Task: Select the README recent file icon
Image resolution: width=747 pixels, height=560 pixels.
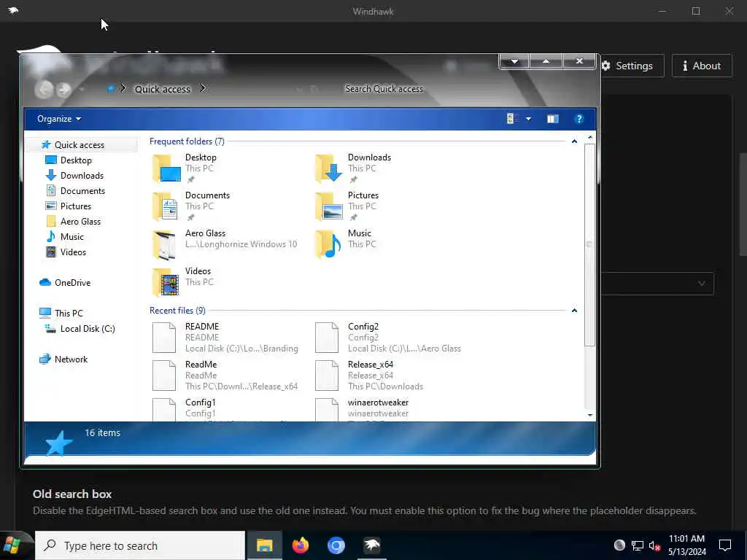Action: tap(164, 337)
